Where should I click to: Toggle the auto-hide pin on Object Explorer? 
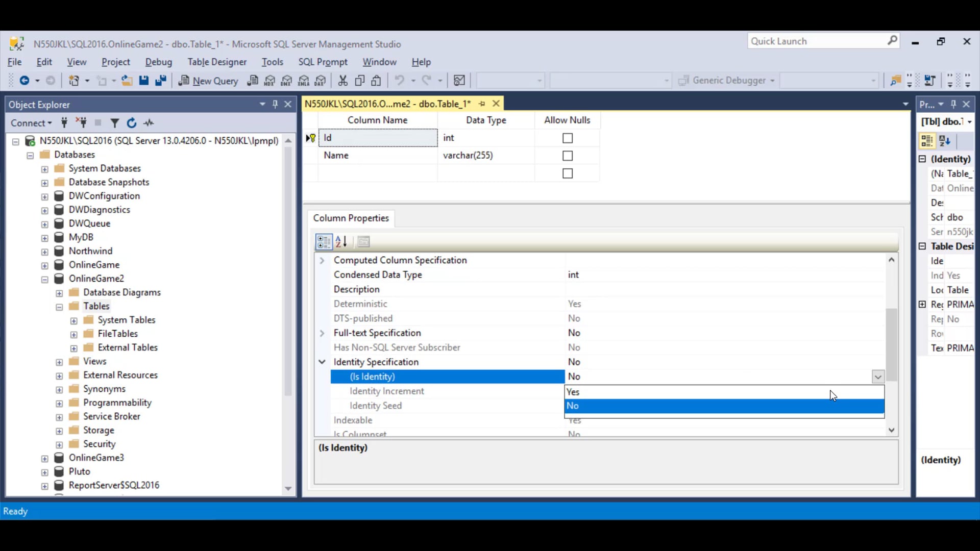[275, 104]
